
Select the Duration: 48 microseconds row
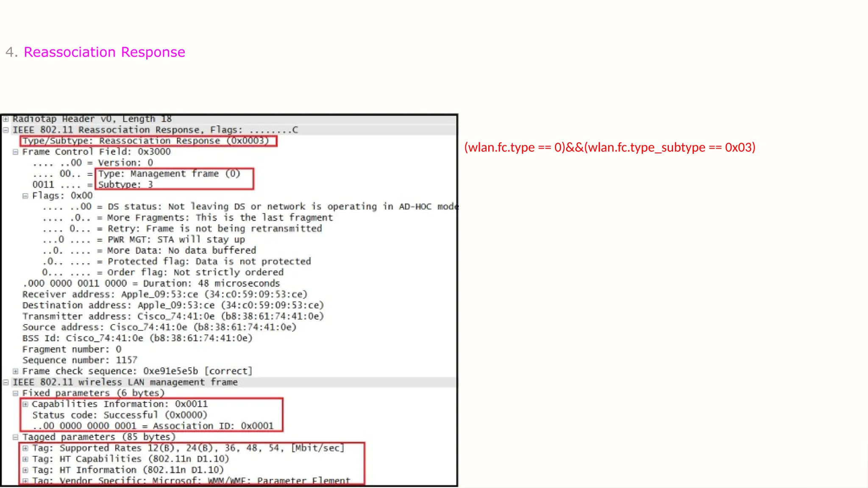pos(151,283)
